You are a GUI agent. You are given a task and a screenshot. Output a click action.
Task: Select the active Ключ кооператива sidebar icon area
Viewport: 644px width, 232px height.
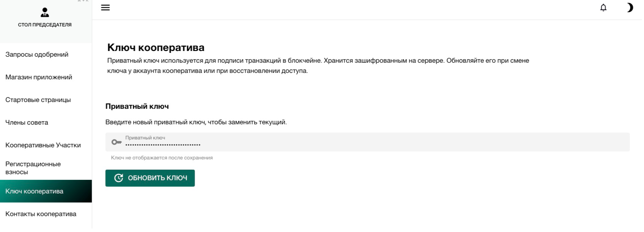click(45, 191)
